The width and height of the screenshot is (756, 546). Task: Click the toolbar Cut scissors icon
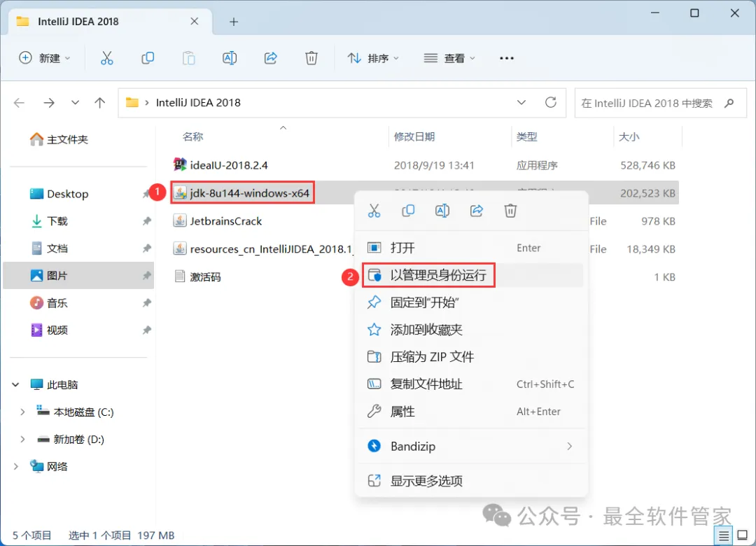click(106, 58)
